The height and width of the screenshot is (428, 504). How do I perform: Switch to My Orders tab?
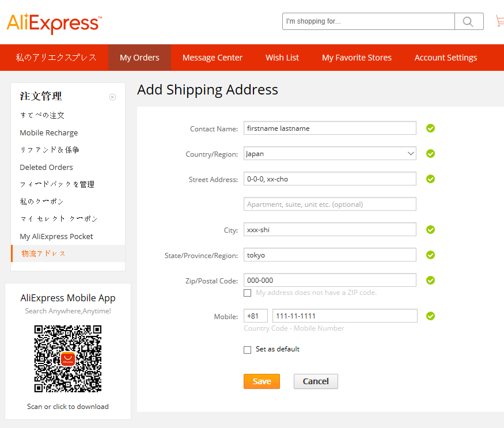pyautogui.click(x=139, y=58)
